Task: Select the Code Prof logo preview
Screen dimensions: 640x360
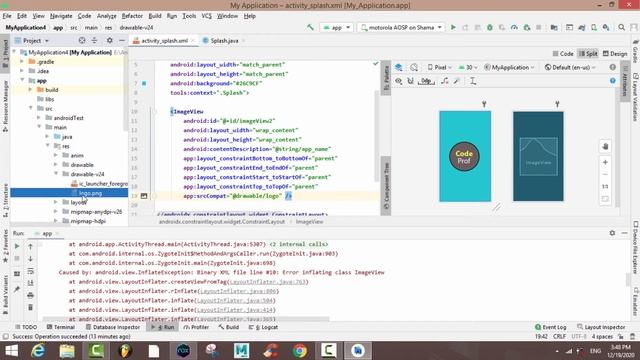Action: tap(464, 156)
